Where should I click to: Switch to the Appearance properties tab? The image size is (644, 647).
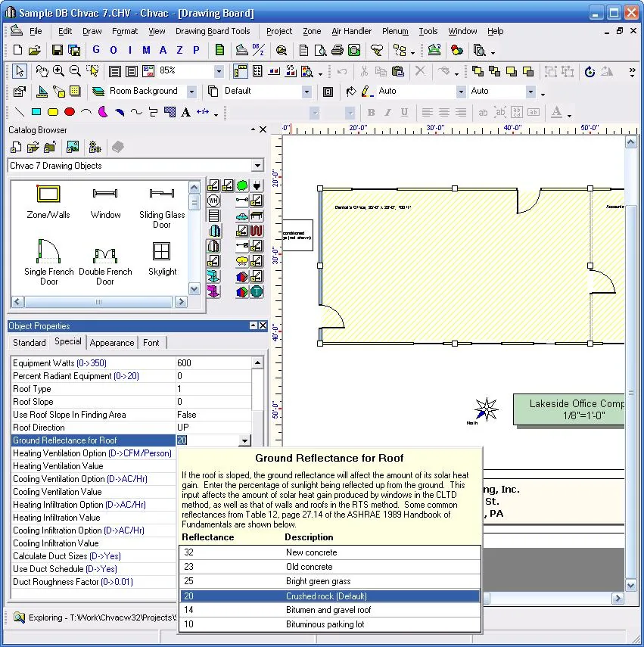tap(112, 343)
